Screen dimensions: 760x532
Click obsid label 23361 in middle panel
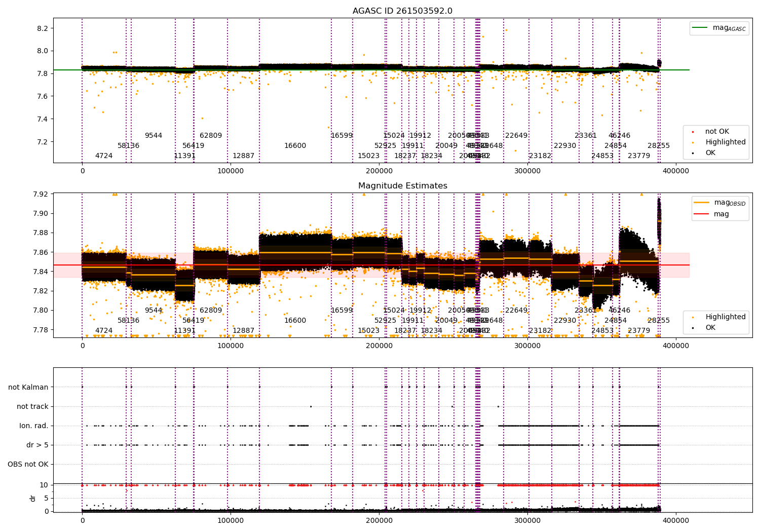[586, 311]
